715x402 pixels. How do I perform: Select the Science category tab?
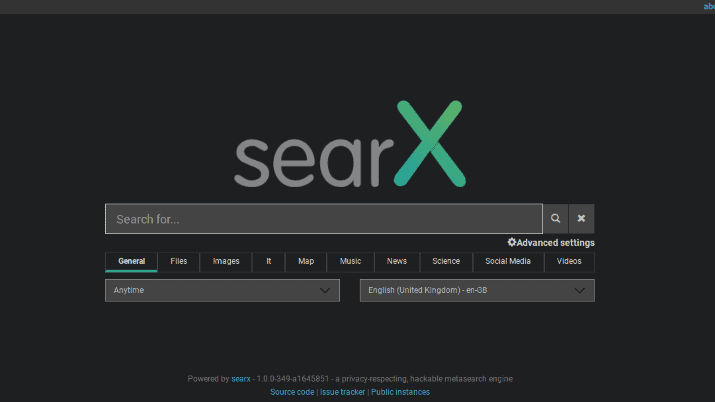click(x=446, y=262)
